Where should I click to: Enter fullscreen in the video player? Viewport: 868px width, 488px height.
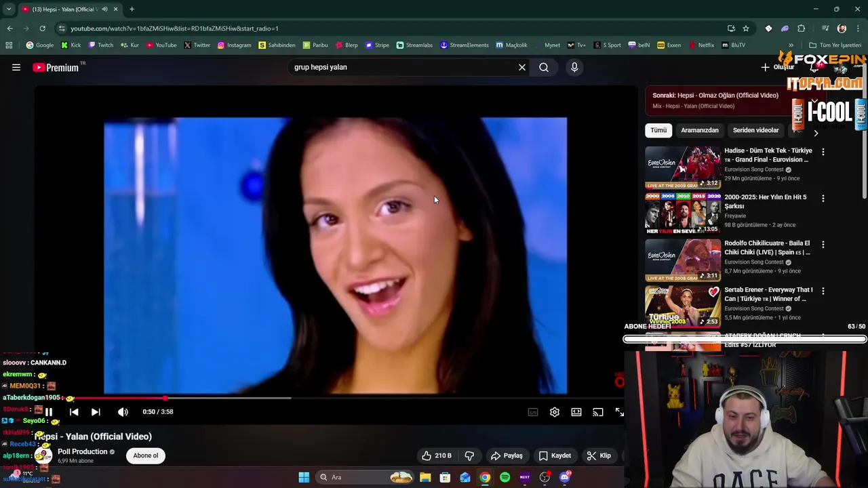tap(620, 412)
